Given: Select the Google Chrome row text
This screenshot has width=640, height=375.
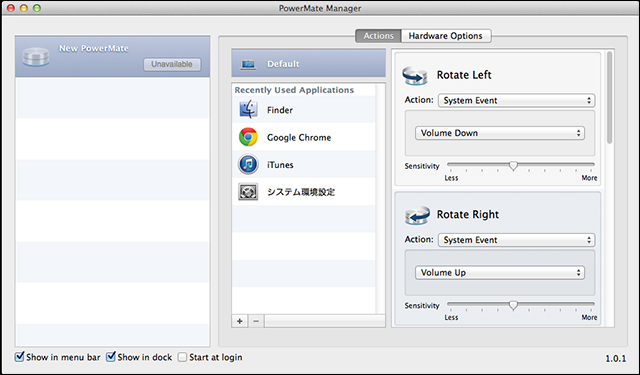Looking at the screenshot, I should [299, 138].
